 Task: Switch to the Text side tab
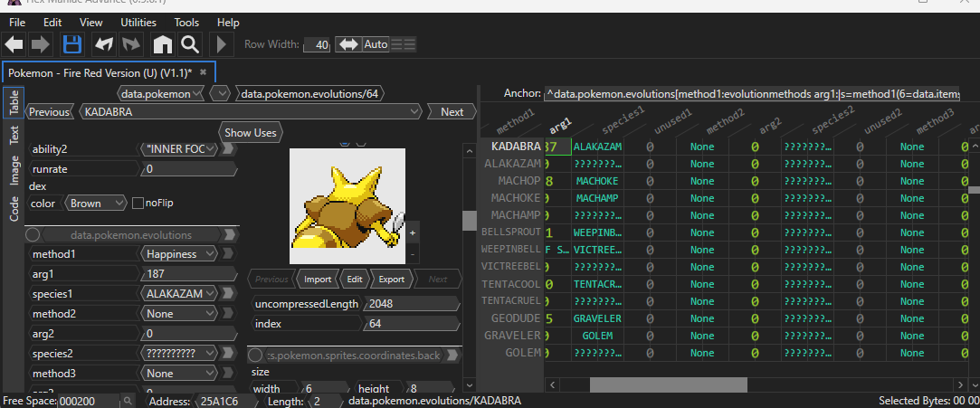tap(14, 134)
